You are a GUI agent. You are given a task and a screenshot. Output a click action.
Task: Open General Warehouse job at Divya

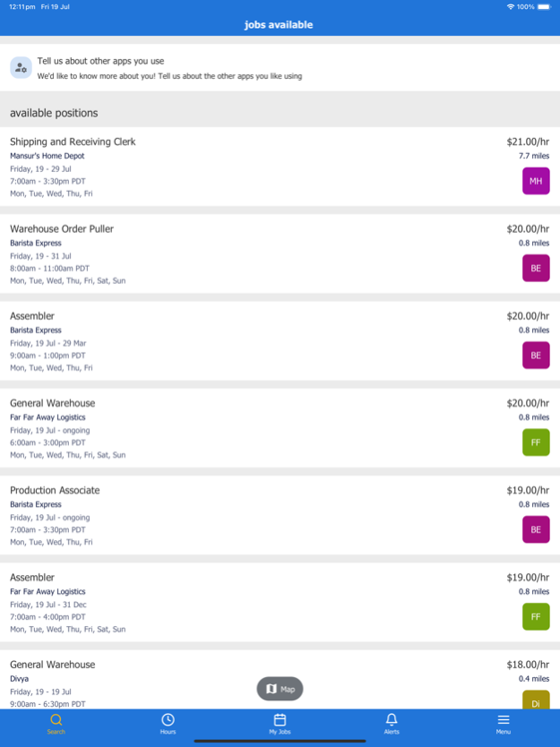52,665
